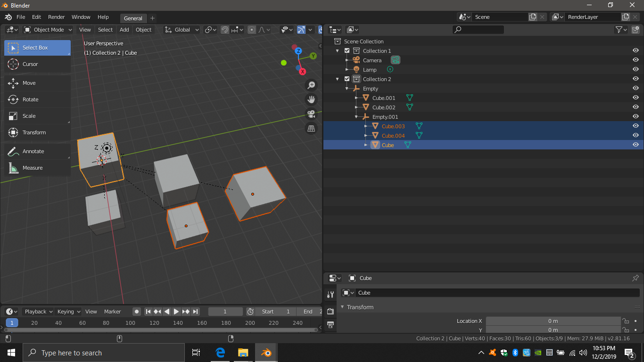
Task: Click the viewport zoom magnifier icon
Action: pyautogui.click(x=311, y=85)
